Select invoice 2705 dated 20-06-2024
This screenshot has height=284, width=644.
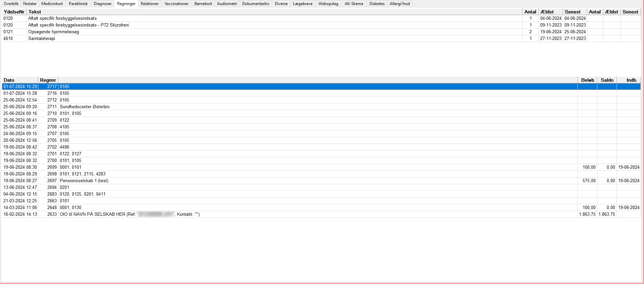321,140
